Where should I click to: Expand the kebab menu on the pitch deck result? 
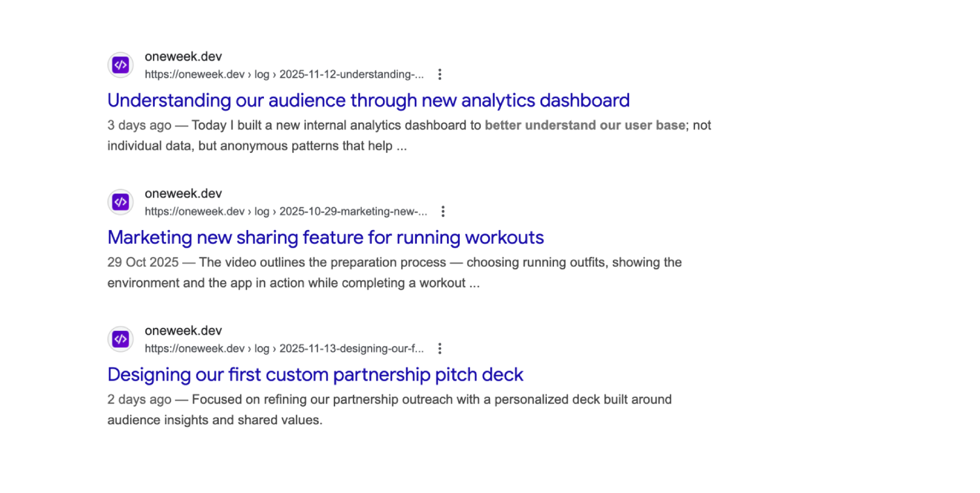click(x=440, y=348)
